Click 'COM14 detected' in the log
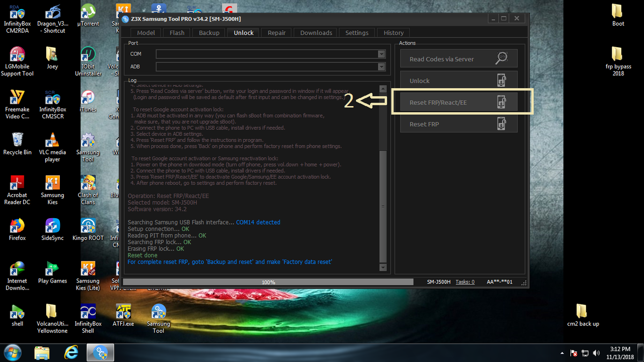 click(258, 222)
